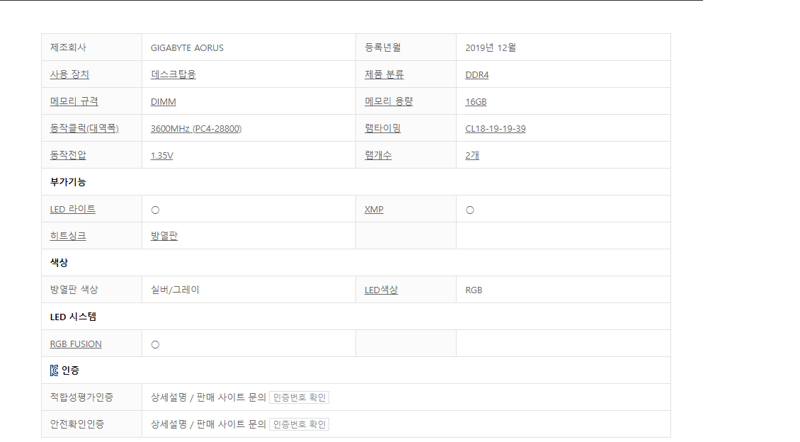Click the 2개 value link
Image resolution: width=800 pixels, height=442 pixels.
472,155
